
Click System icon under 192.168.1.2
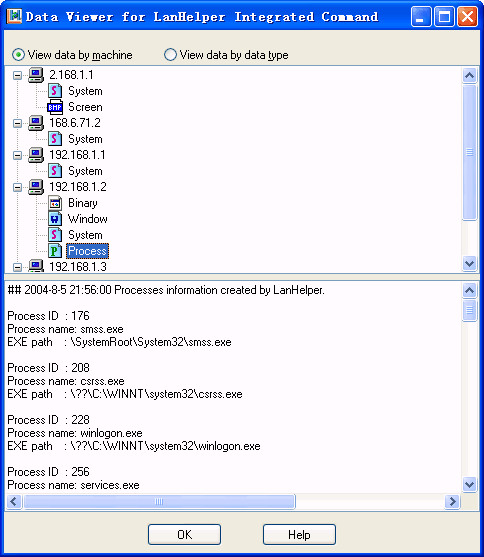[x=55, y=235]
